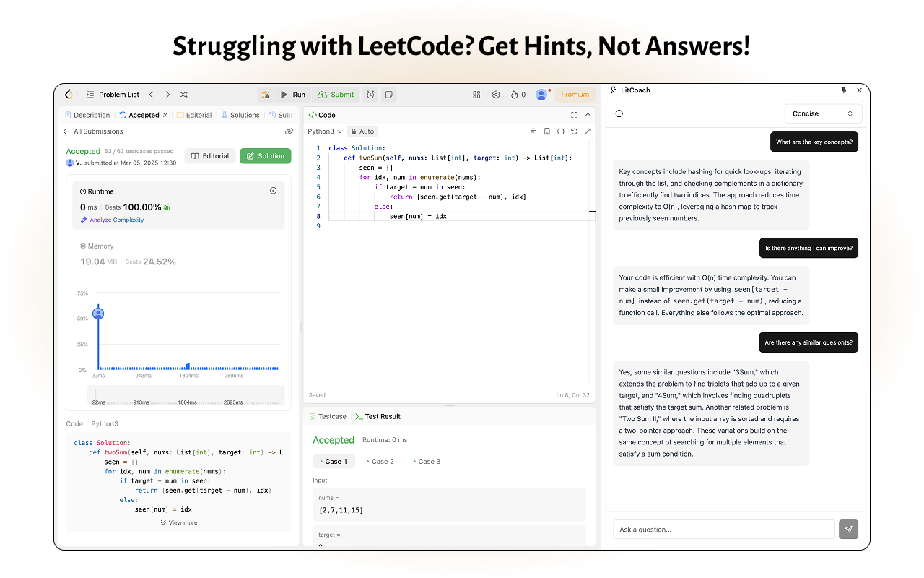Switch to the Description tab

tap(87, 115)
